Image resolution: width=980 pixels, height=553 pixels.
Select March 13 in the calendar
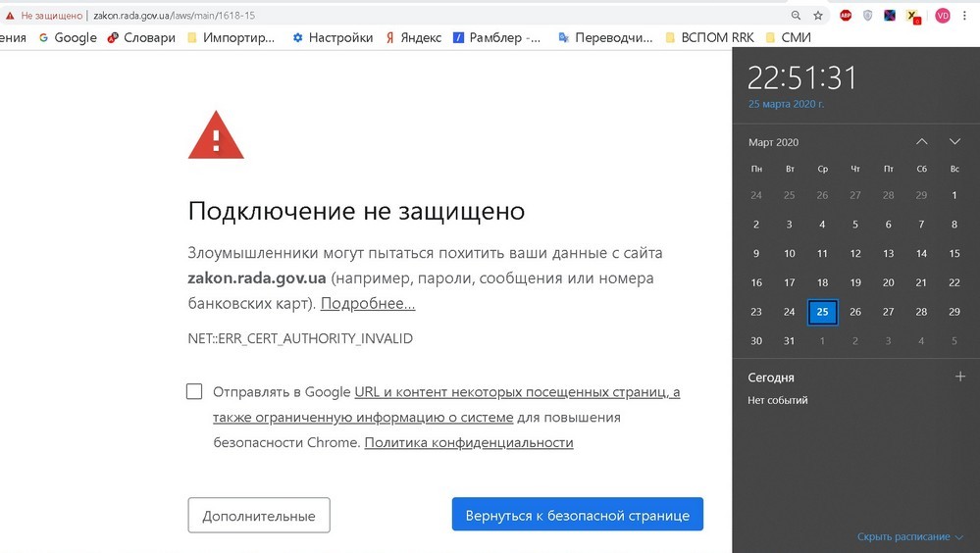(888, 254)
